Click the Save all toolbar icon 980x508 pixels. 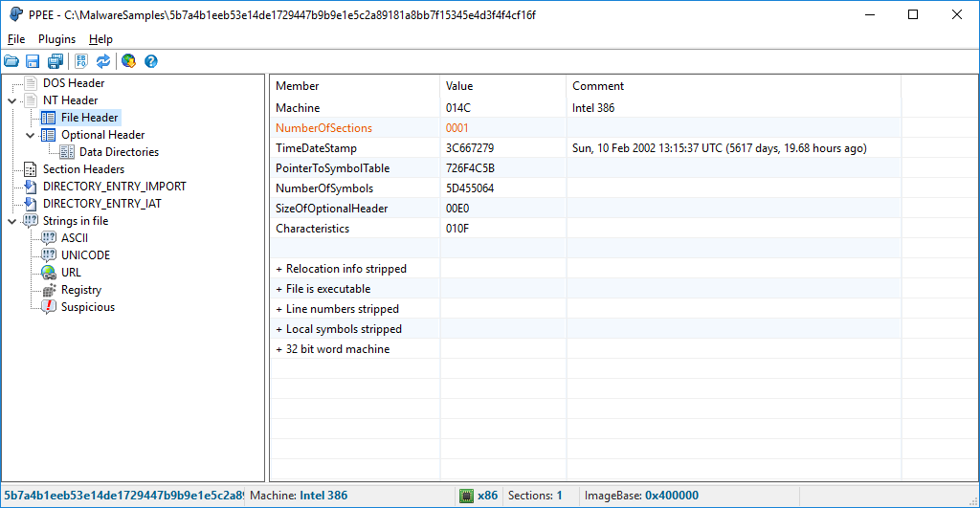pos(55,61)
